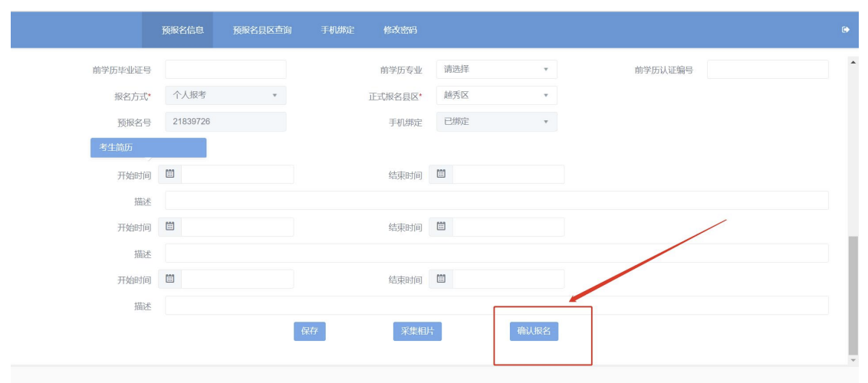
Task: Click the 确认报名 button
Action: point(534,331)
